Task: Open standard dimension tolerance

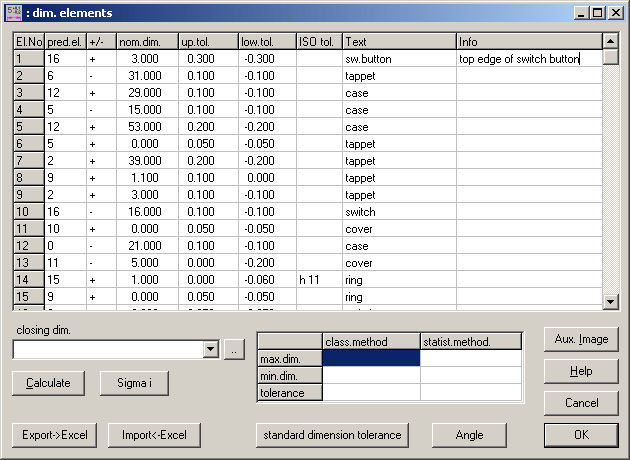Action: click(x=332, y=435)
